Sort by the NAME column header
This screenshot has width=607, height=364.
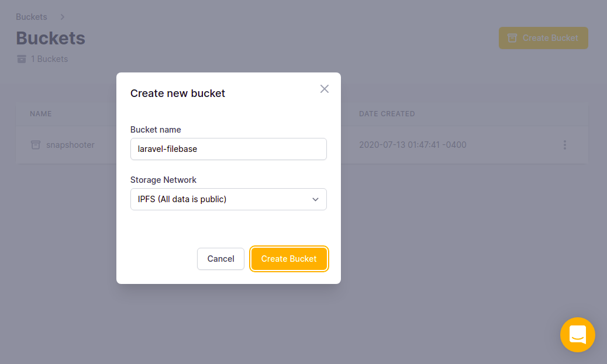click(41, 114)
